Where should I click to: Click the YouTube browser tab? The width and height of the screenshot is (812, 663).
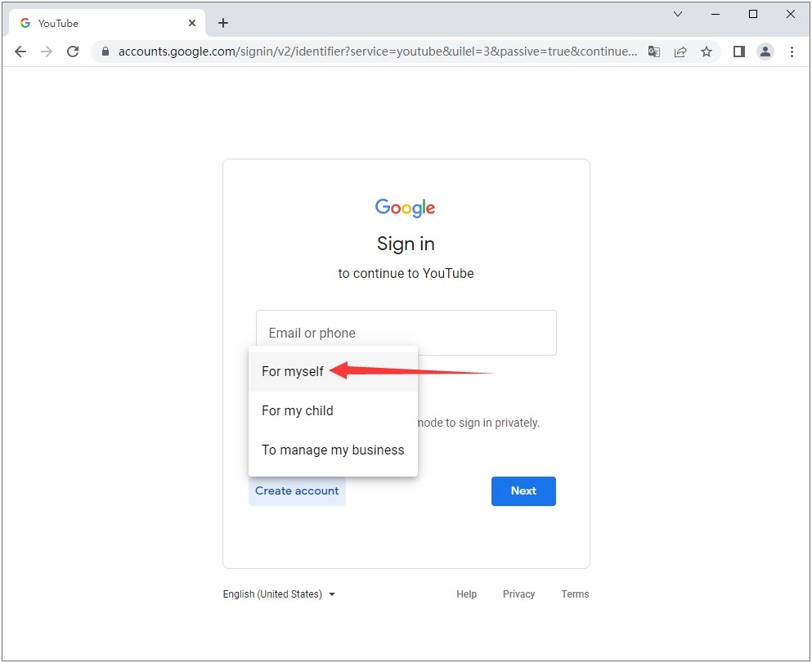pyautogui.click(x=98, y=22)
